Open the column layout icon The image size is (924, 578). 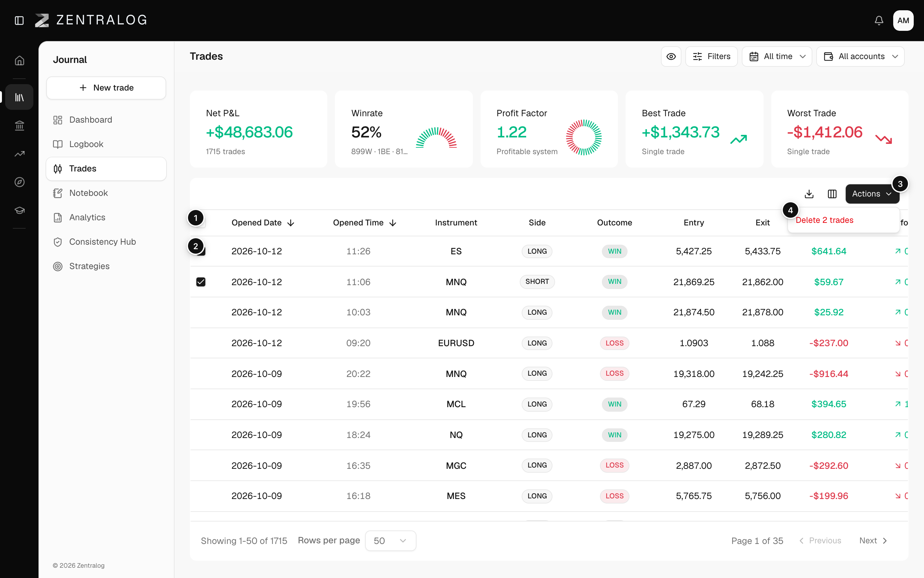coord(832,194)
